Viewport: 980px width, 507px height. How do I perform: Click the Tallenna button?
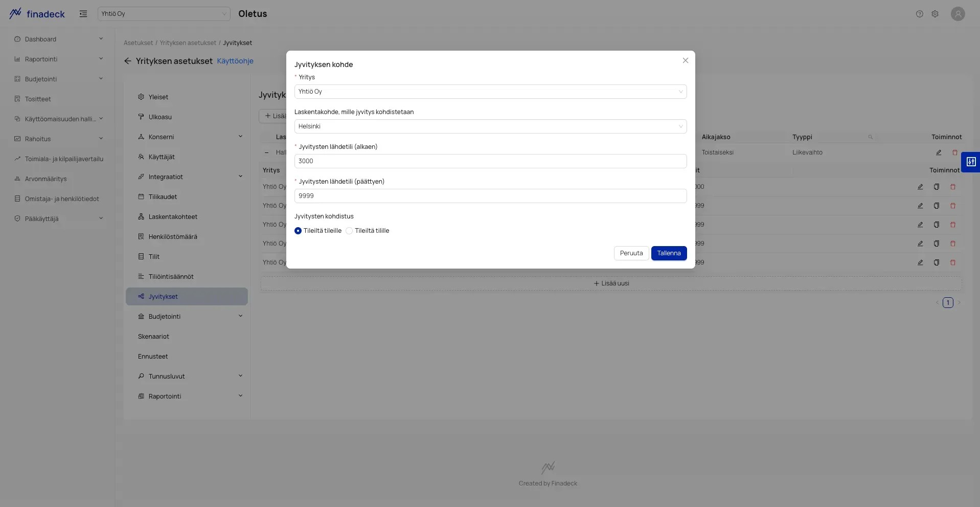[x=669, y=253]
